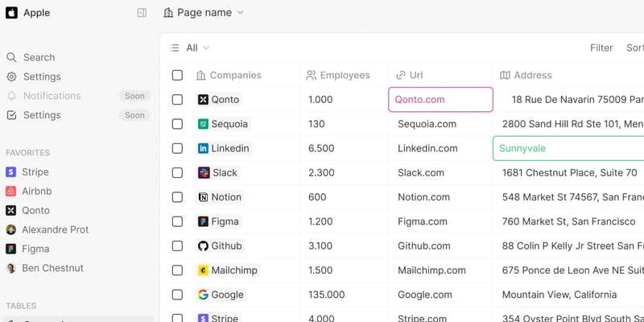Check the Qonto row checkbox
Viewport: 644px width, 322px height.
coord(177,99)
